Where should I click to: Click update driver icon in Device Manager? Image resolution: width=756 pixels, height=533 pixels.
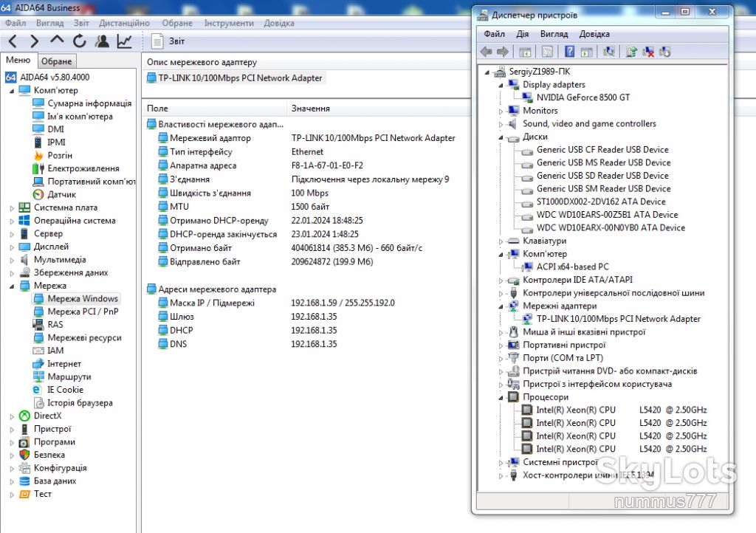click(x=631, y=52)
